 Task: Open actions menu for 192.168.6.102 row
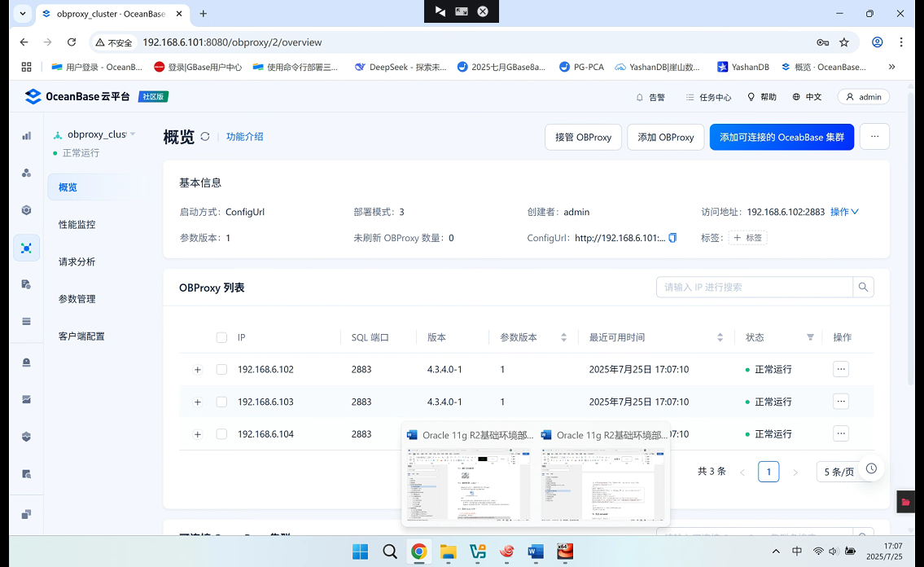click(841, 370)
